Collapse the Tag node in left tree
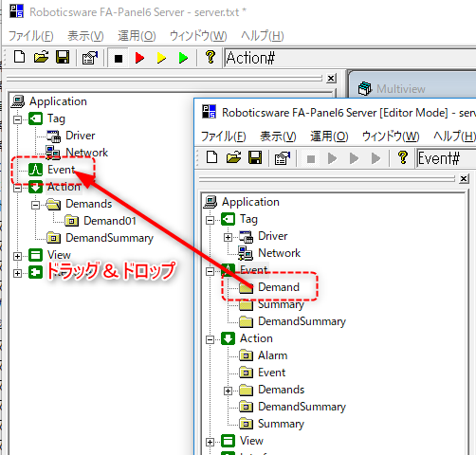This screenshot has width=476, height=455. [18, 119]
